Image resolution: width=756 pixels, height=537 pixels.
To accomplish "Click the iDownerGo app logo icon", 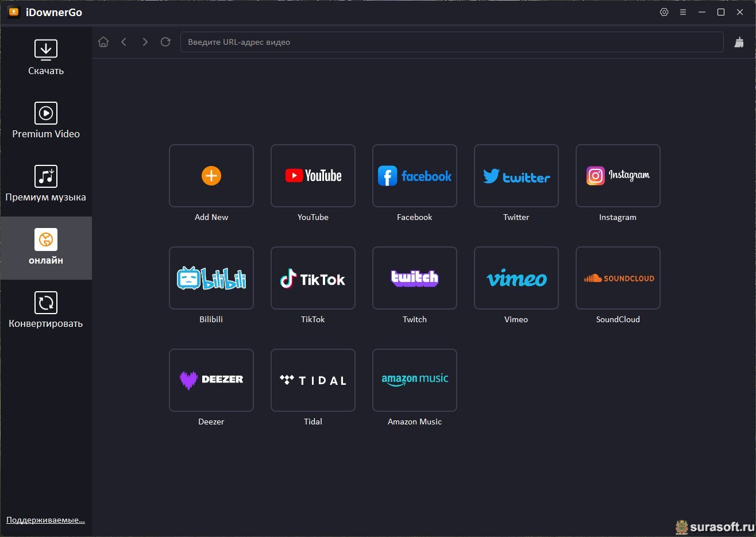I will pos(13,12).
